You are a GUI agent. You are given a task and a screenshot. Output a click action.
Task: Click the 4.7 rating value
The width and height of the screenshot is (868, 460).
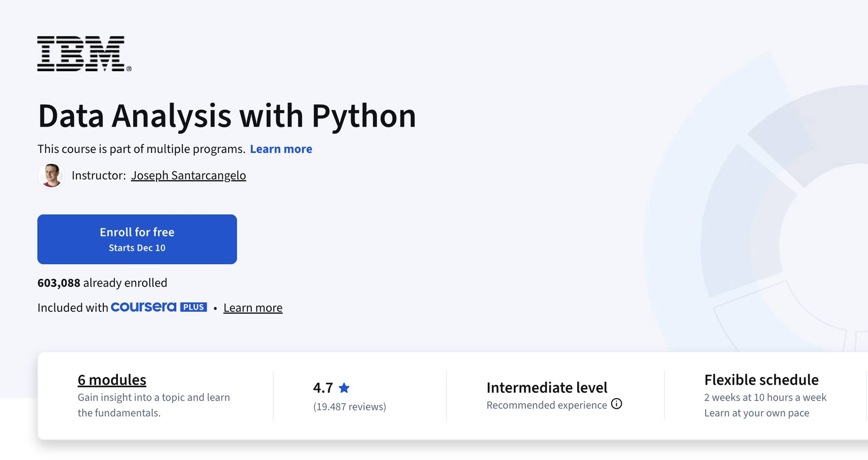(x=323, y=388)
